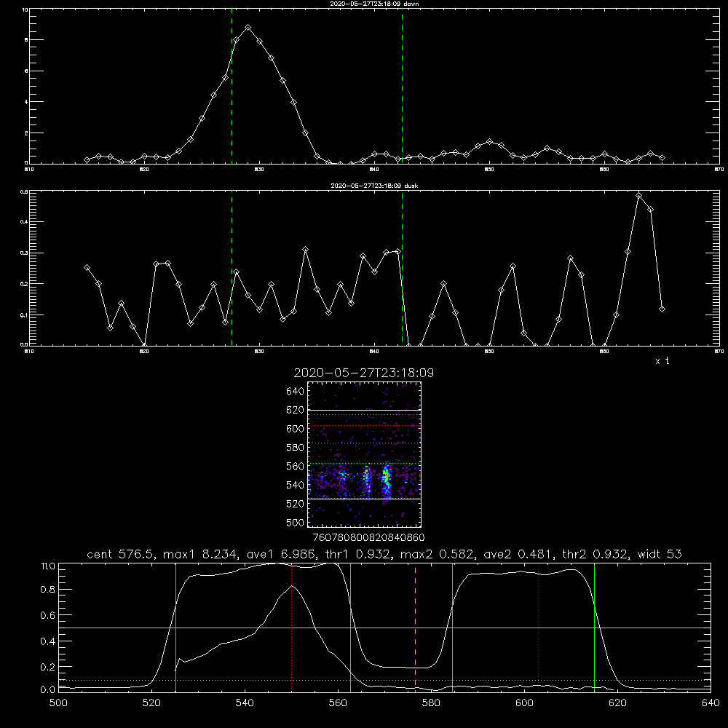
Task: Click the red dotted line at 550 in bottom plot
Action: [x=292, y=628]
